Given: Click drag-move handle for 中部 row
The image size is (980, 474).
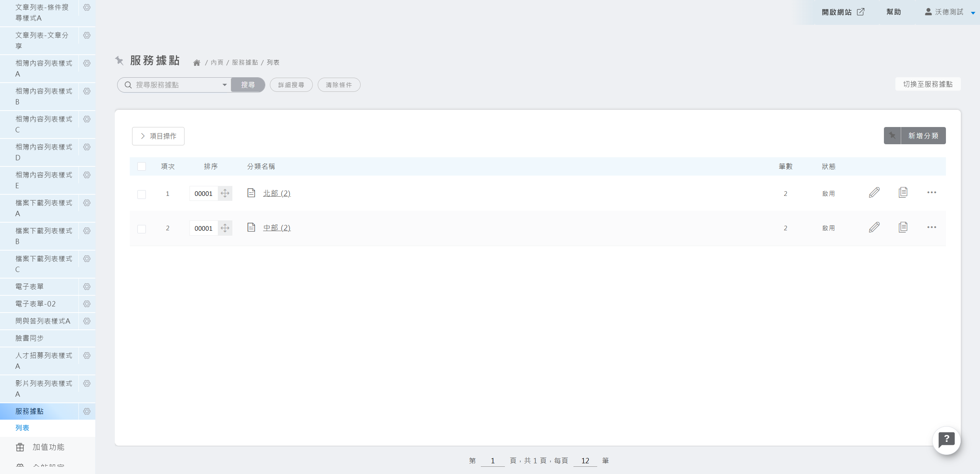Looking at the screenshot, I should (x=225, y=228).
